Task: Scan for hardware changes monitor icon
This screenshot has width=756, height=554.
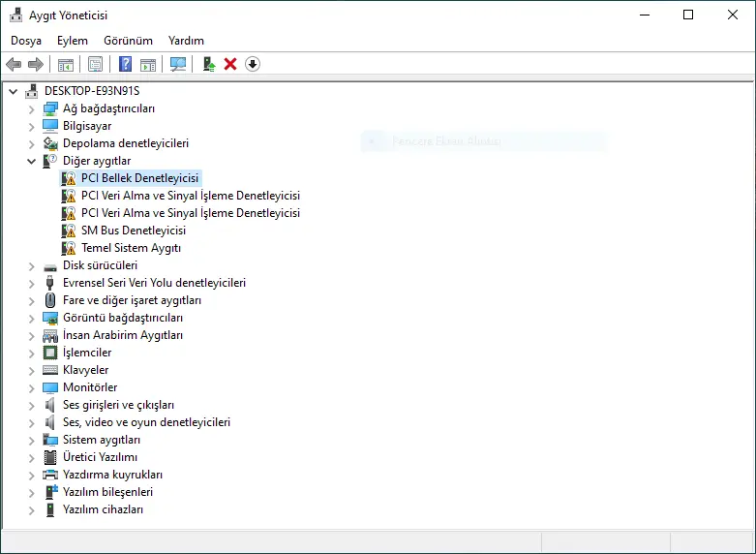Action: (x=178, y=64)
